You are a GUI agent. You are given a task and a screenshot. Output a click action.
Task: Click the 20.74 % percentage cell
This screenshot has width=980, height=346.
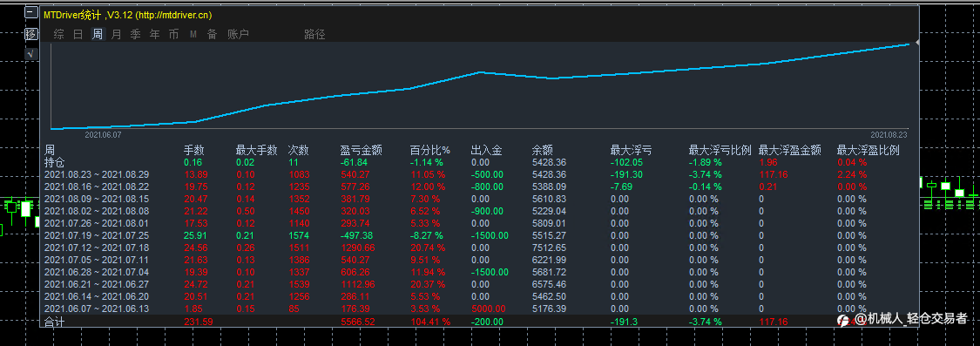(x=428, y=248)
